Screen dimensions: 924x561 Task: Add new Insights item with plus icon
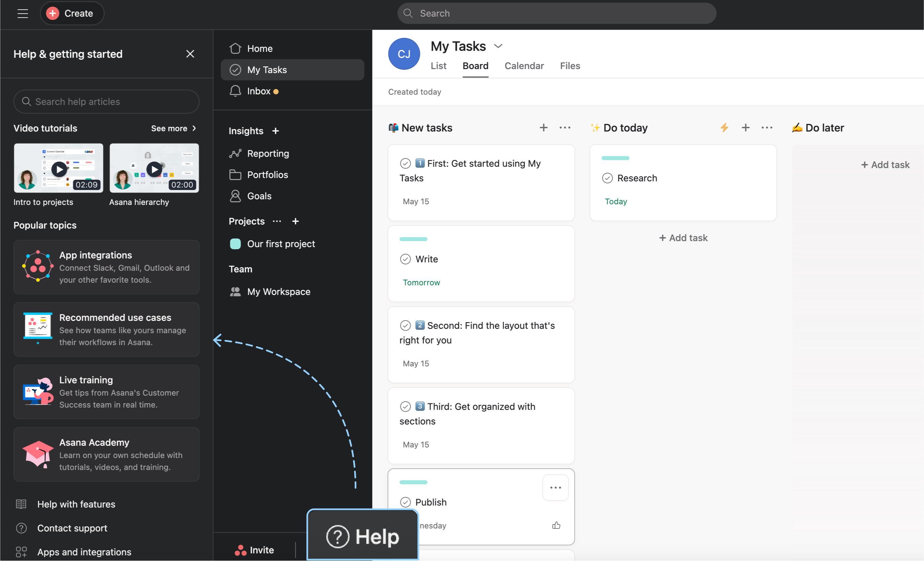point(276,131)
